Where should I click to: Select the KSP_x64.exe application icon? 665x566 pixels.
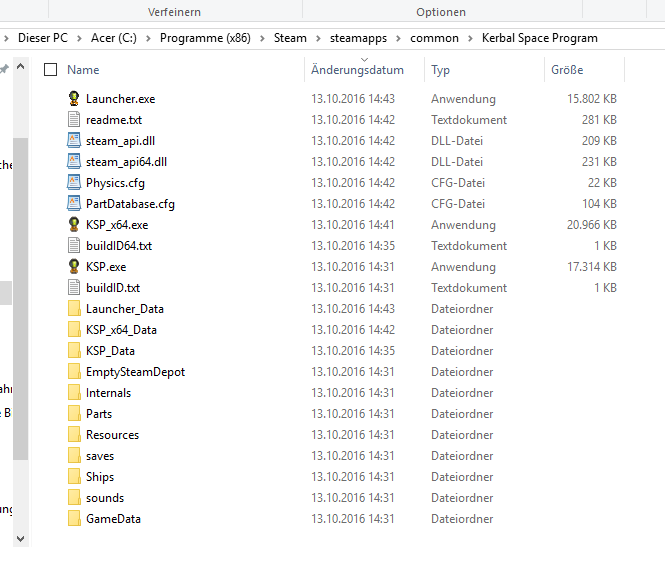coord(74,225)
